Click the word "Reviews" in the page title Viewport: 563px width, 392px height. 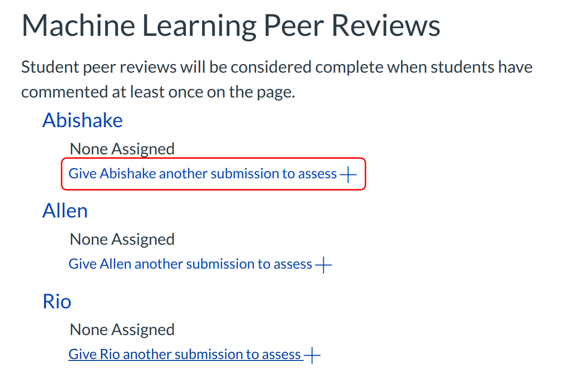[x=386, y=26]
